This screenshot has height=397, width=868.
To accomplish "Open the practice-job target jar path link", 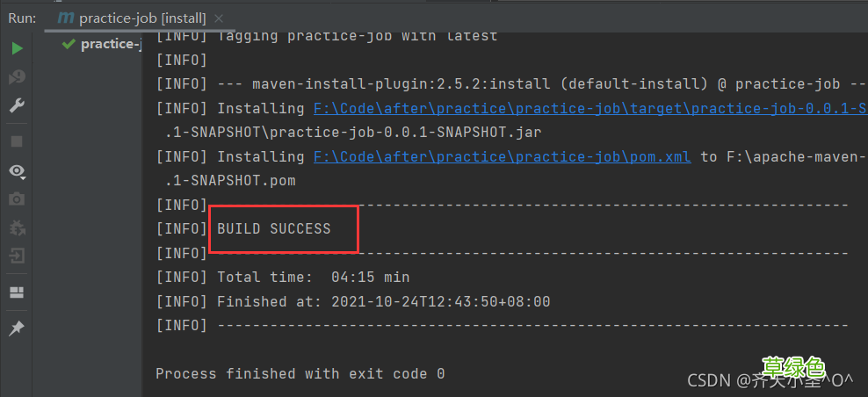I will (x=590, y=109).
